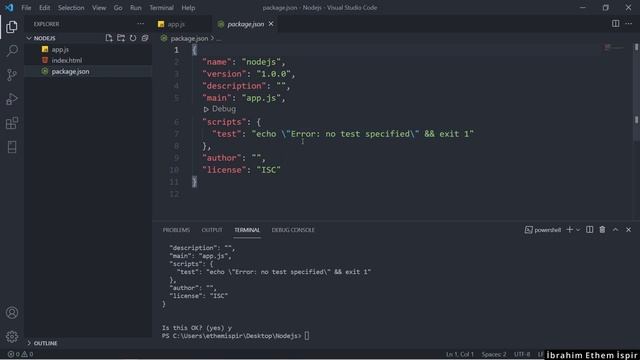Close the package.json editor tab

click(271, 24)
